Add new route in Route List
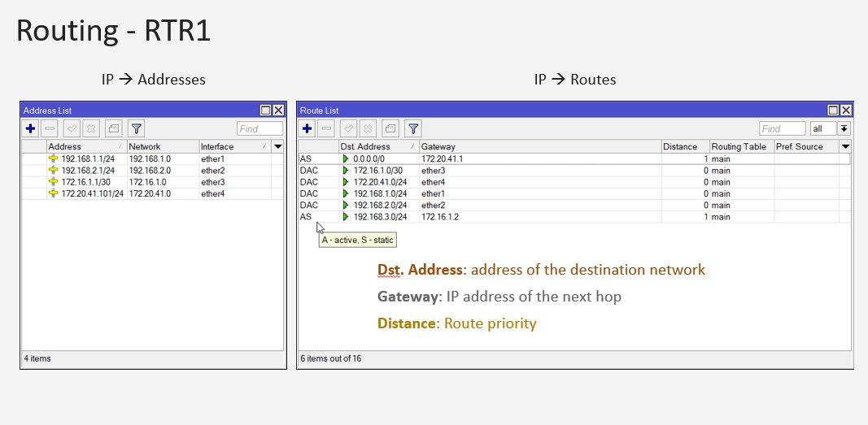Viewport: 868px width, 425px height. point(308,128)
